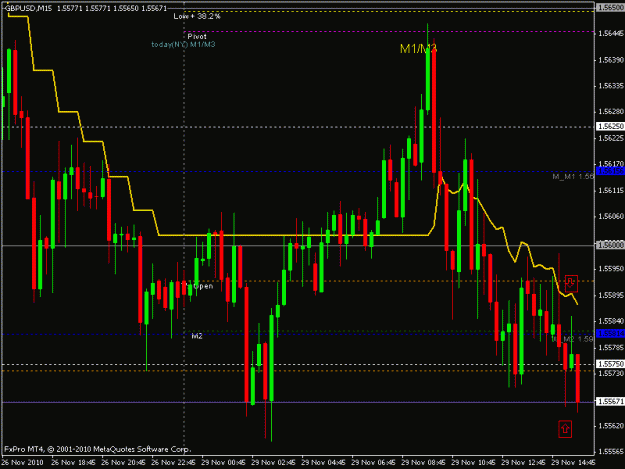Click the red down-arrow signal marker
The image size is (625, 469).
[571, 283]
